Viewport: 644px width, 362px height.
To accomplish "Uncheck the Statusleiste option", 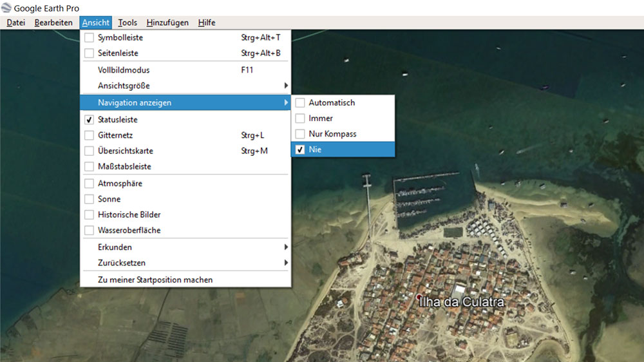I will pyautogui.click(x=90, y=120).
